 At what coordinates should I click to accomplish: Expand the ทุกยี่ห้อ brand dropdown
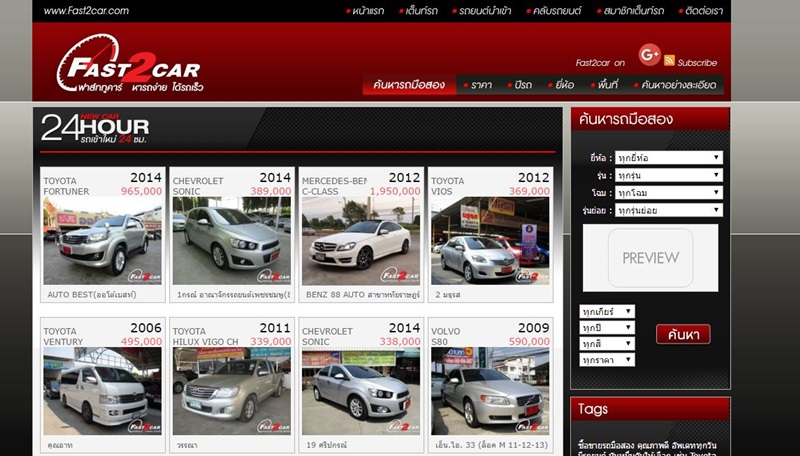[x=668, y=158]
